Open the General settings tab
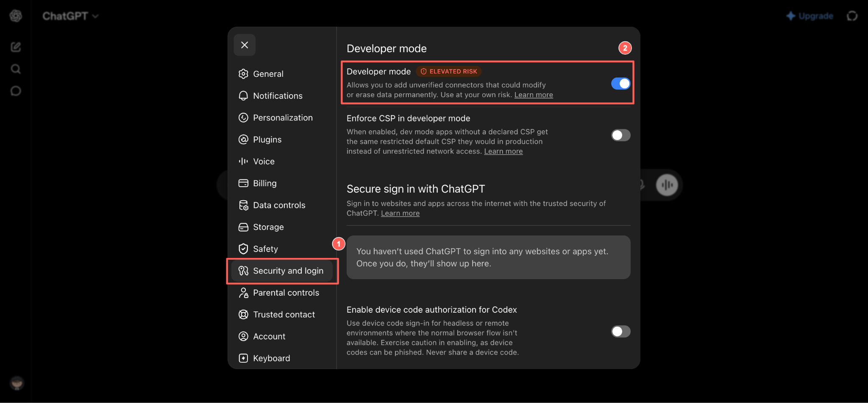This screenshot has height=403, width=868. pyautogui.click(x=282, y=74)
